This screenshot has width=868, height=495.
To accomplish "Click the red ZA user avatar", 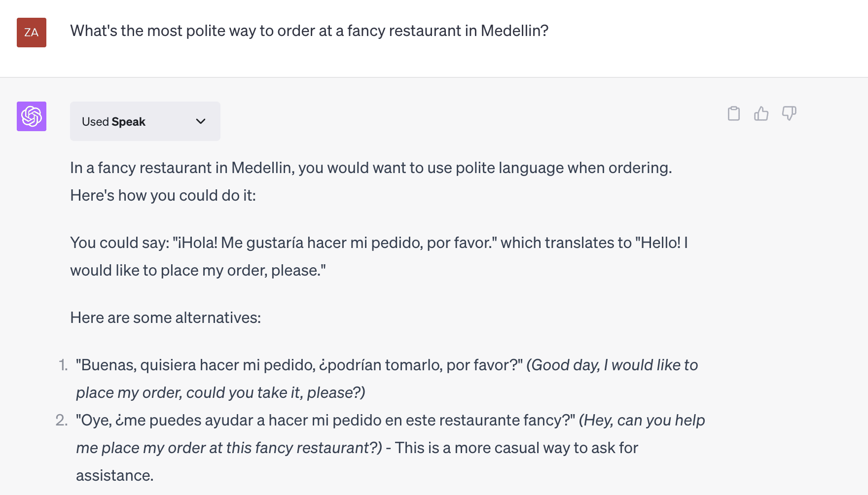I will [x=32, y=33].
